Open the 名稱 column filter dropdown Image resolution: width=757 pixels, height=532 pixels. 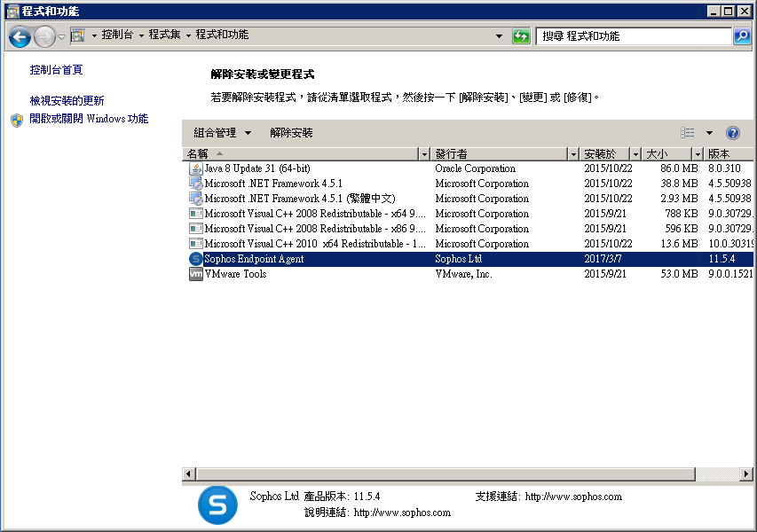click(x=423, y=154)
